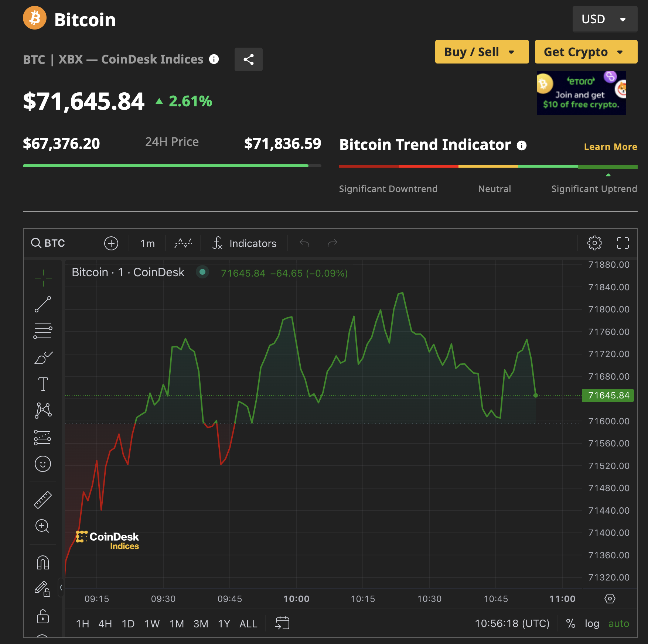
Task: Select the text annotation tool
Action: click(43, 384)
